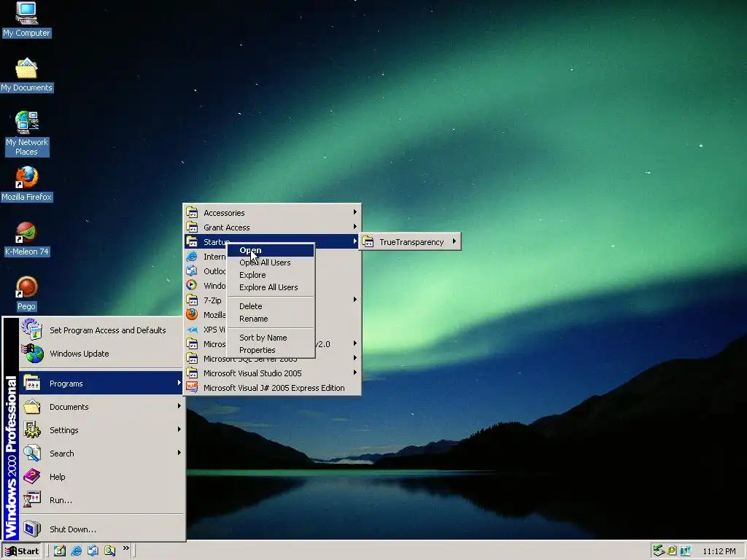Viewport: 747px width, 560px height.
Task: Click the folder search quick launch icon
Action: click(109, 551)
